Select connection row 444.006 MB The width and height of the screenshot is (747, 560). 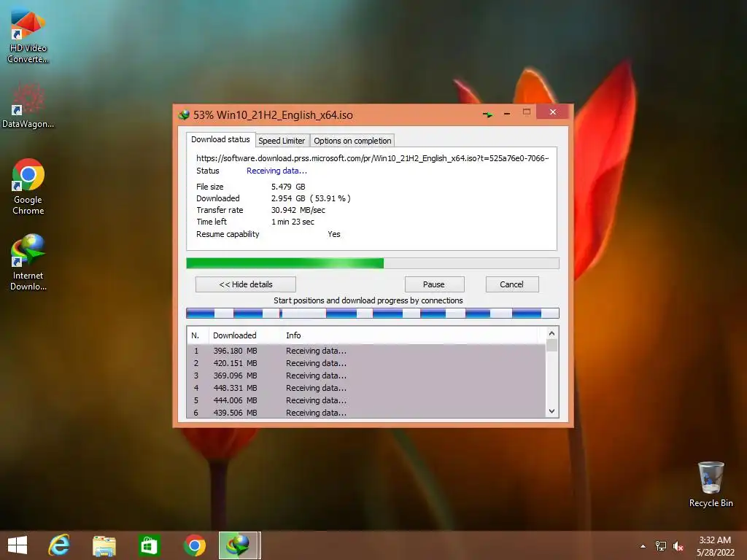click(x=366, y=400)
